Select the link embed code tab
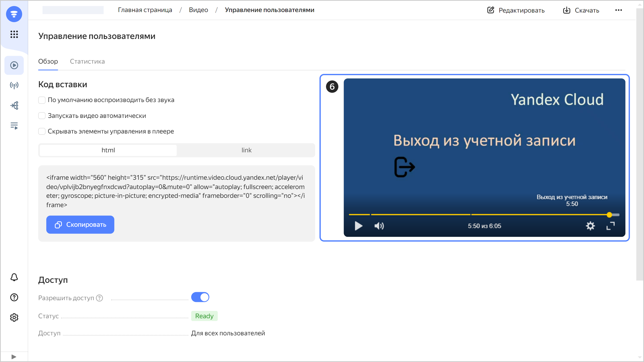Viewport: 644px width, 362px height. pyautogui.click(x=246, y=150)
